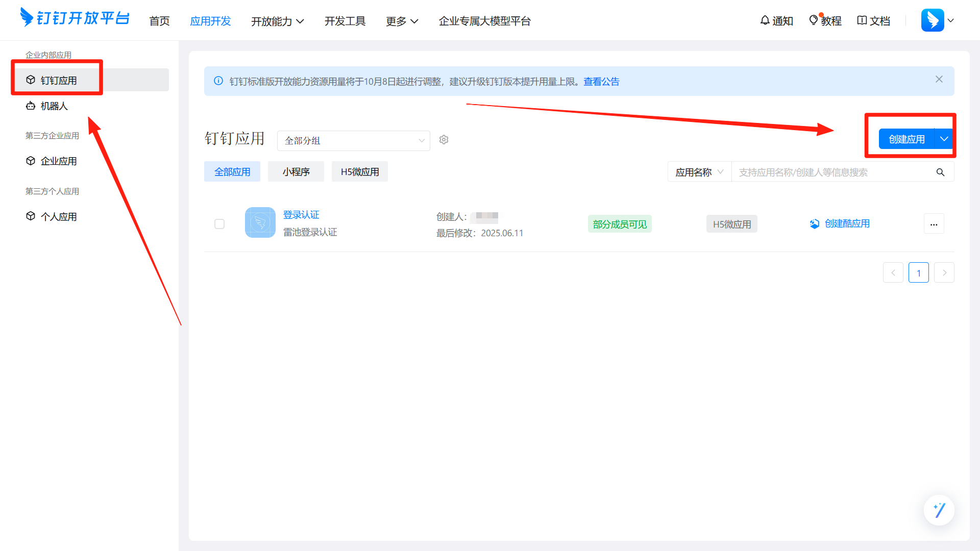Viewport: 980px width, 551px height.
Task: Select page 1 in pagination
Action: pyautogui.click(x=919, y=272)
